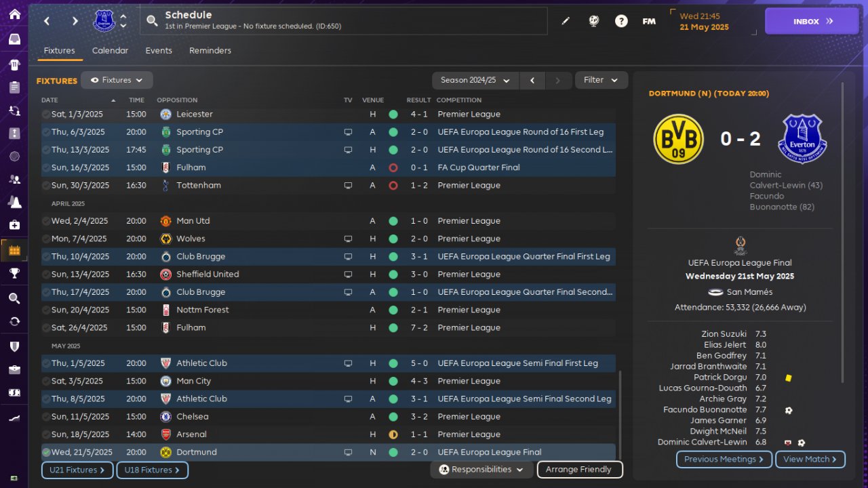Open the Medical Centre icon in the sidebar
This screenshot has height=488, width=868.
pyautogui.click(x=14, y=224)
